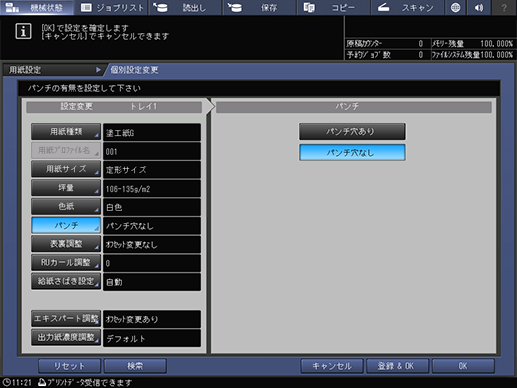Click the 自動 air assist value
517x388 pixels.
click(152, 282)
